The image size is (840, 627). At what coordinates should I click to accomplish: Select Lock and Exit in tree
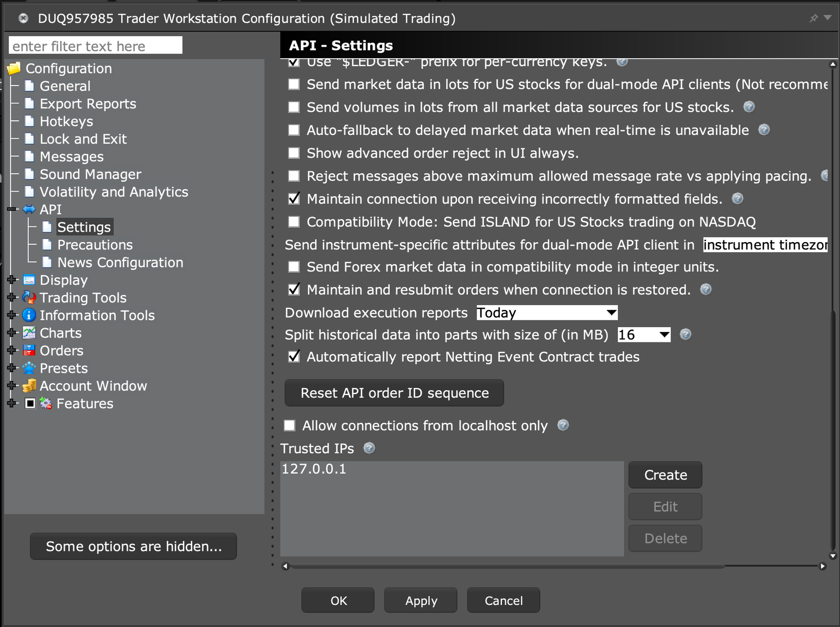(x=83, y=139)
